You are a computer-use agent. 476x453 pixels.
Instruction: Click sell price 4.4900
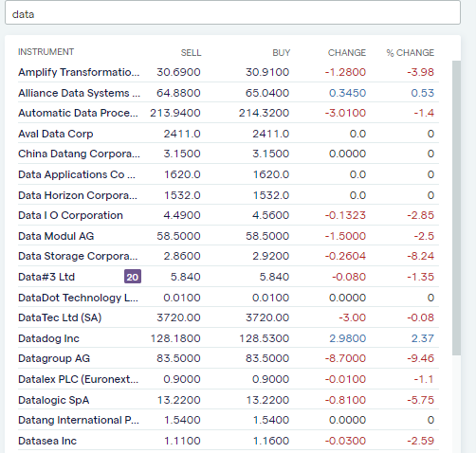(x=182, y=215)
